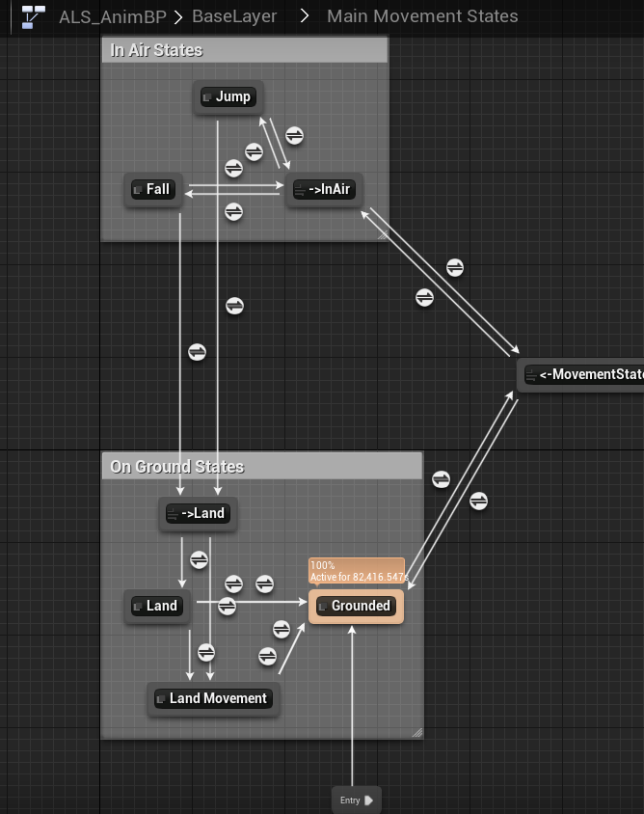Select the Land Movement state node
The height and width of the screenshot is (814, 644).
213,698
